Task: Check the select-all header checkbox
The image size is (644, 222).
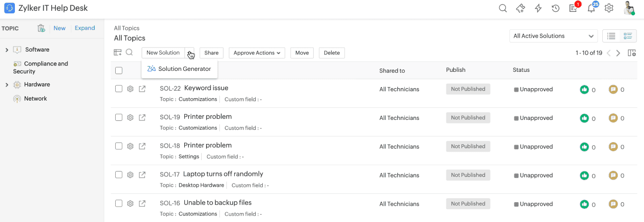Action: click(x=119, y=70)
